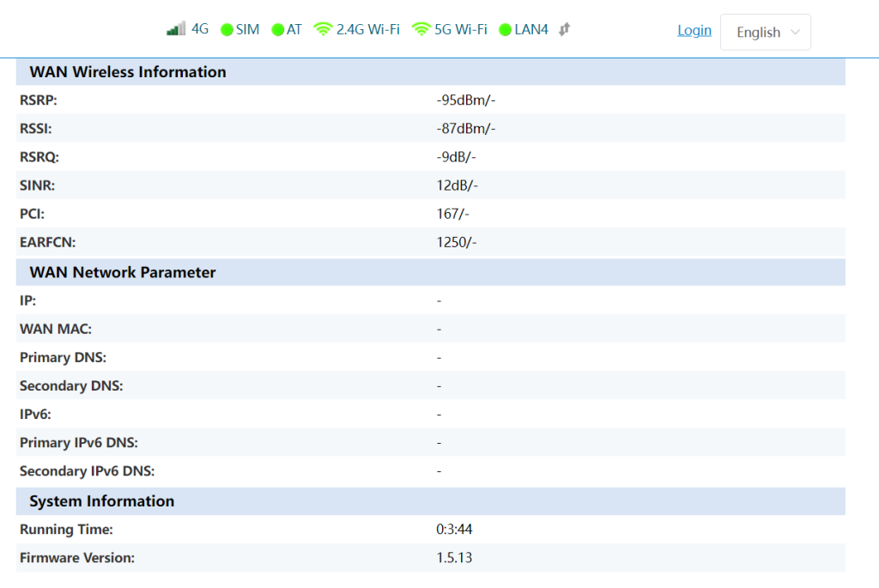The width and height of the screenshot is (879, 588).
Task: Click the green AT status dot
Action: click(x=277, y=30)
